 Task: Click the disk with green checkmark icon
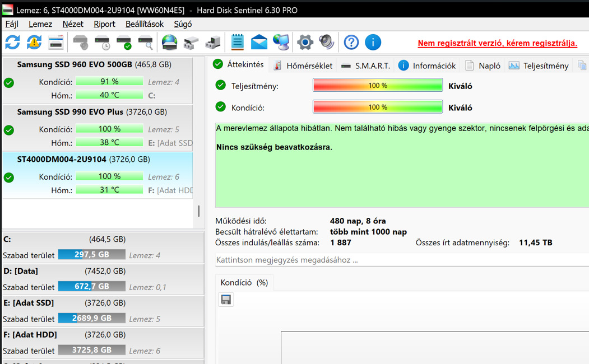coord(124,43)
